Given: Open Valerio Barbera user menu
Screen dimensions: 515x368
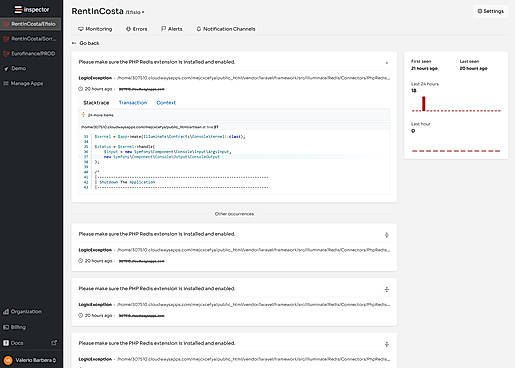Looking at the screenshot, I should tap(31, 360).
